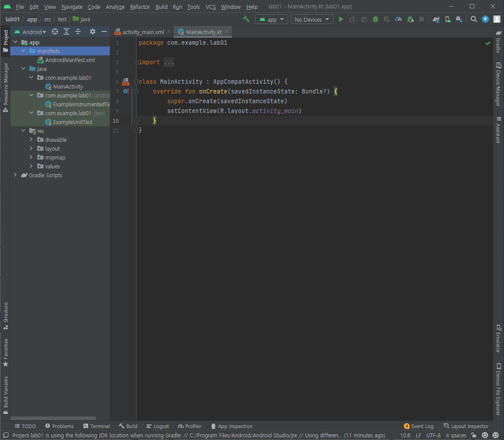The width and height of the screenshot is (504, 440).
Task: Open the Terminal tool window
Action: 97,426
